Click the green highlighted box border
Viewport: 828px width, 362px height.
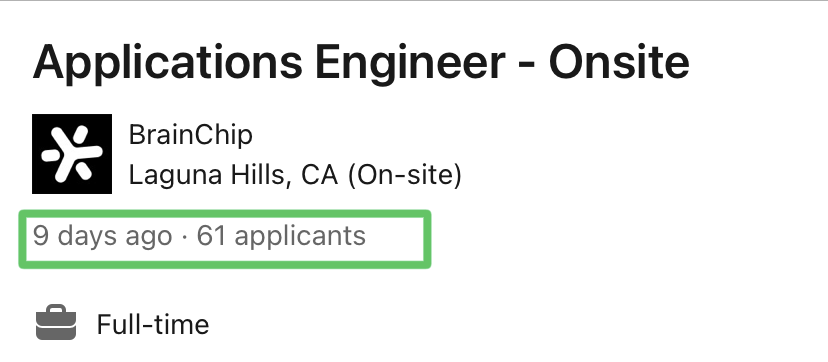pyautogui.click(x=225, y=213)
